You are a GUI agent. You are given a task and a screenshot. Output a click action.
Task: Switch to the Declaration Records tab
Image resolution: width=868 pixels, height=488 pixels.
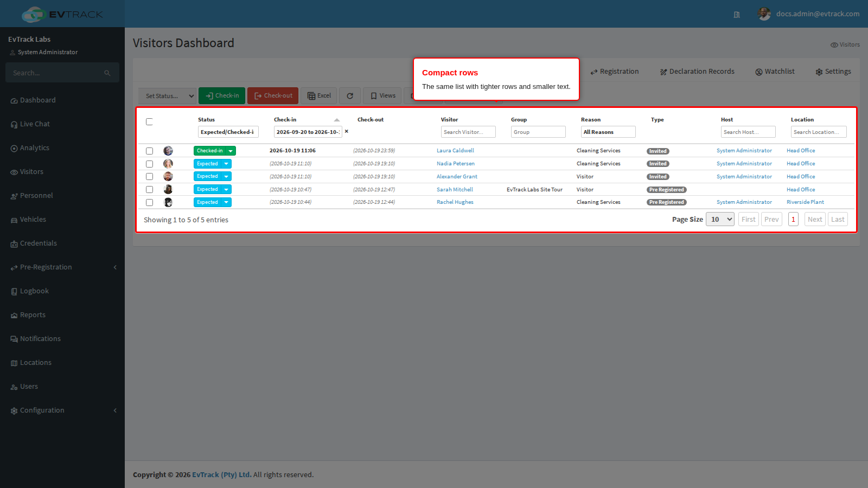coord(697,72)
